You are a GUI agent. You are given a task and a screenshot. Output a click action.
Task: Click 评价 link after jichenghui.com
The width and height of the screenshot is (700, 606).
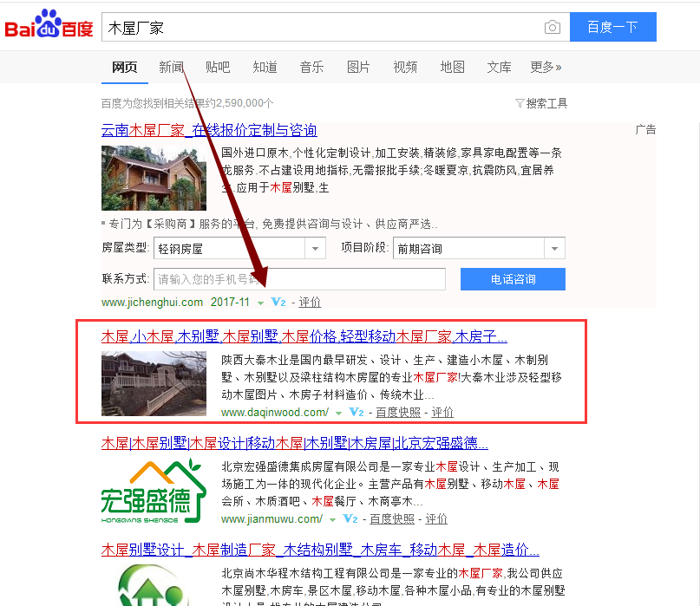click(310, 303)
